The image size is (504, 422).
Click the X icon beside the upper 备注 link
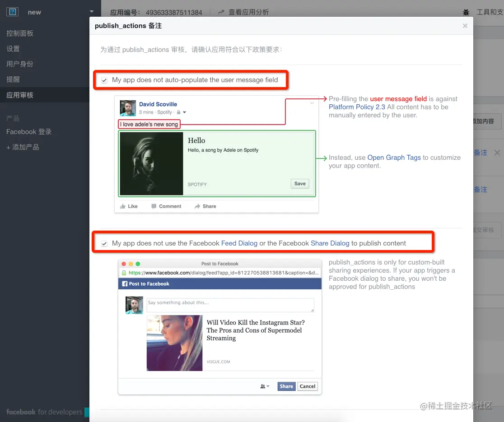(497, 153)
